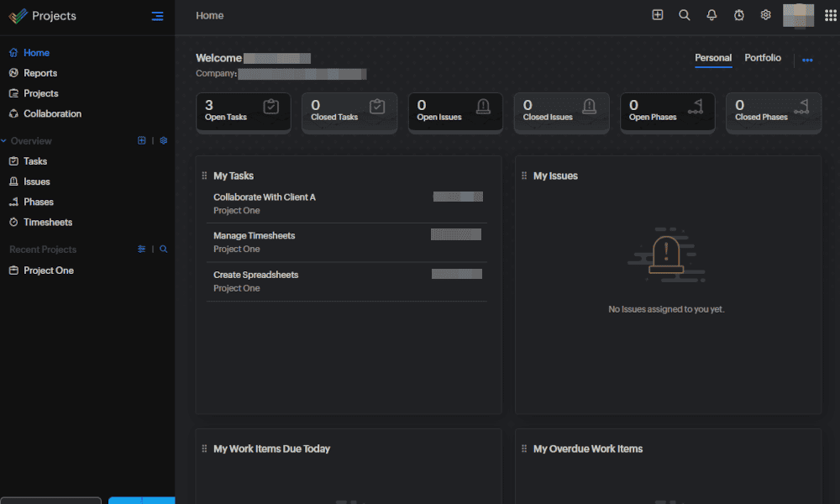Click the My Issues drag handle
Viewport: 840px width, 504px height.
tap(524, 176)
